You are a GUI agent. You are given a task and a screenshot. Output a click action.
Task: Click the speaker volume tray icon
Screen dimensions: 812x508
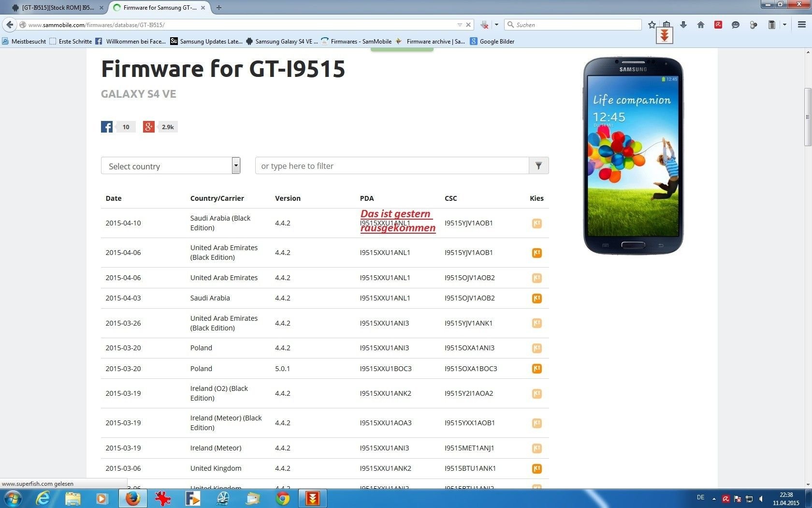(761, 498)
